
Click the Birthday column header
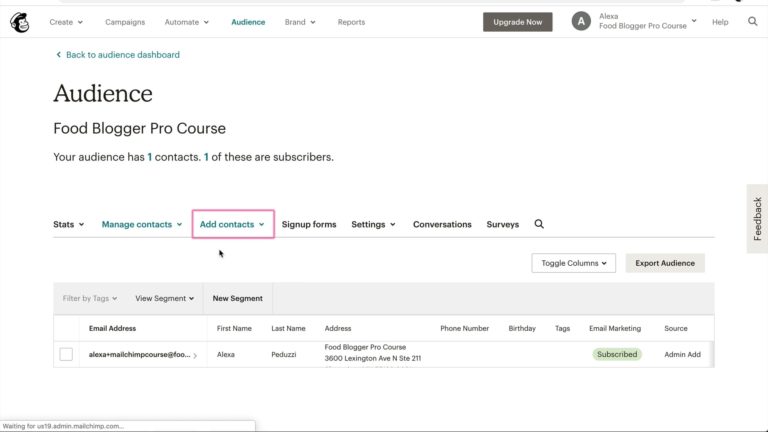click(x=522, y=328)
